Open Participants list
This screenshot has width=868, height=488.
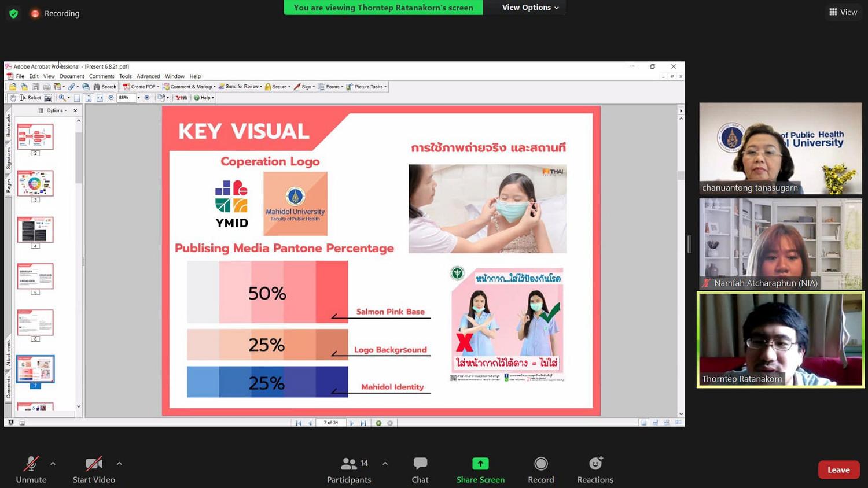(348, 469)
